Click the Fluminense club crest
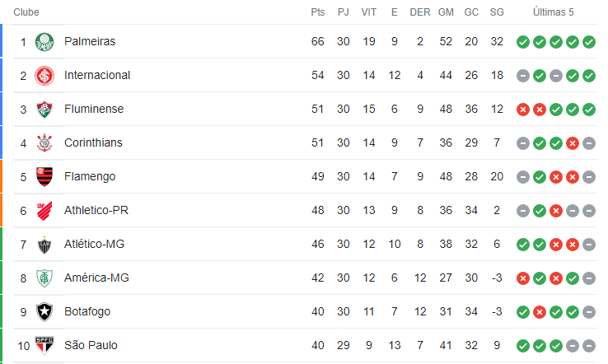Screen dimensions: 608x364 pos(44,110)
